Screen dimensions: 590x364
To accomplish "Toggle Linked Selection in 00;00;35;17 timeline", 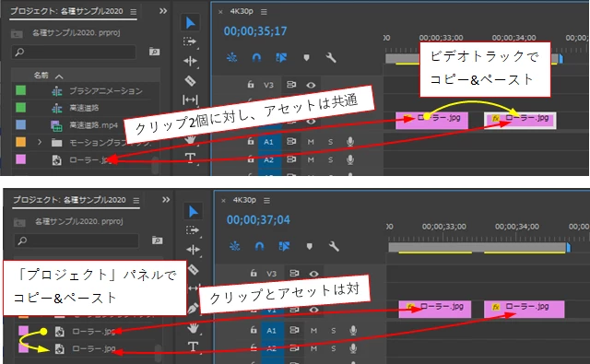I will [281, 57].
